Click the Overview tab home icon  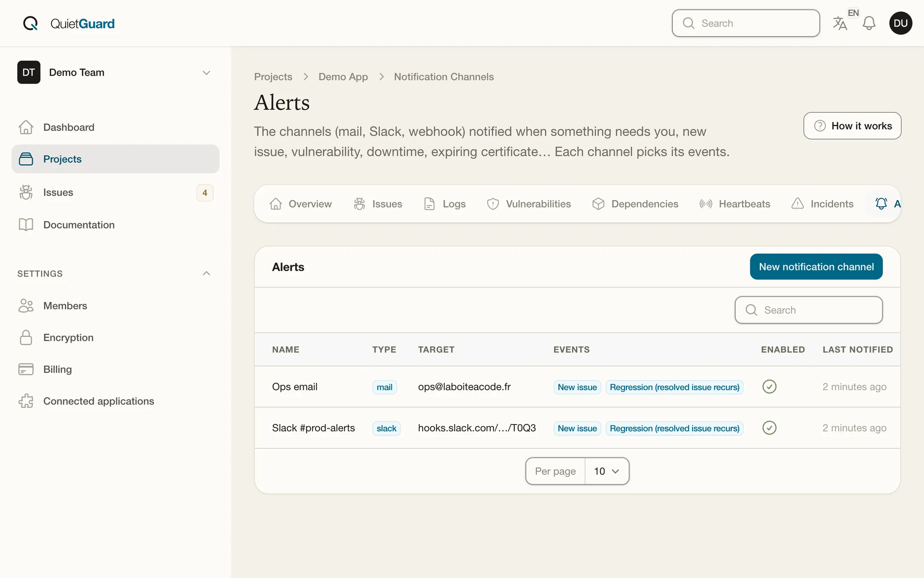(x=276, y=204)
